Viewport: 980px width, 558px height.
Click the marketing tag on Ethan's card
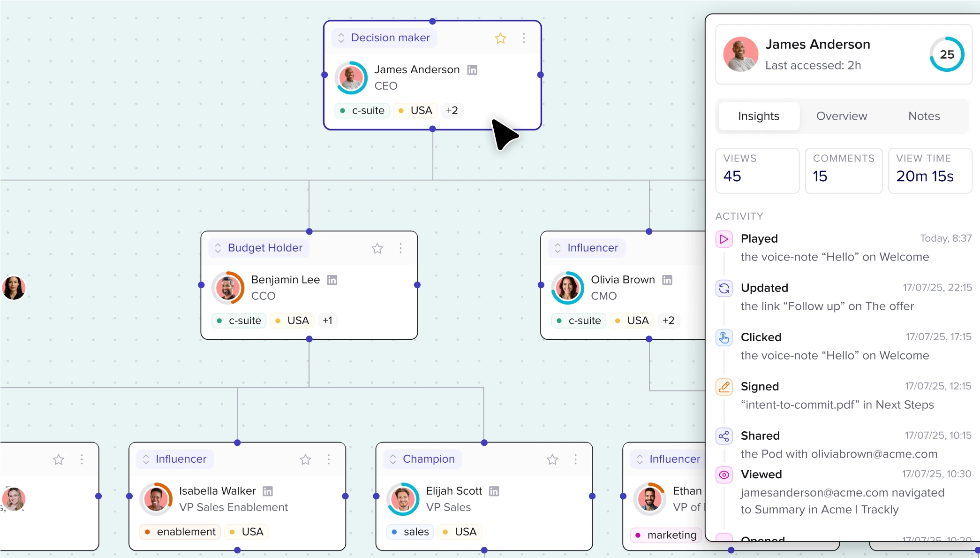(x=666, y=535)
